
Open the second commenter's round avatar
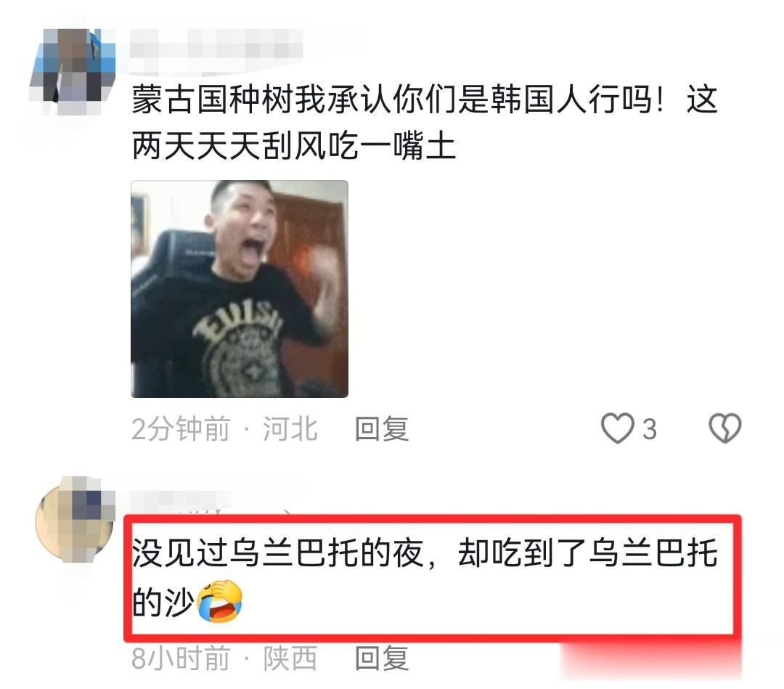(75, 518)
